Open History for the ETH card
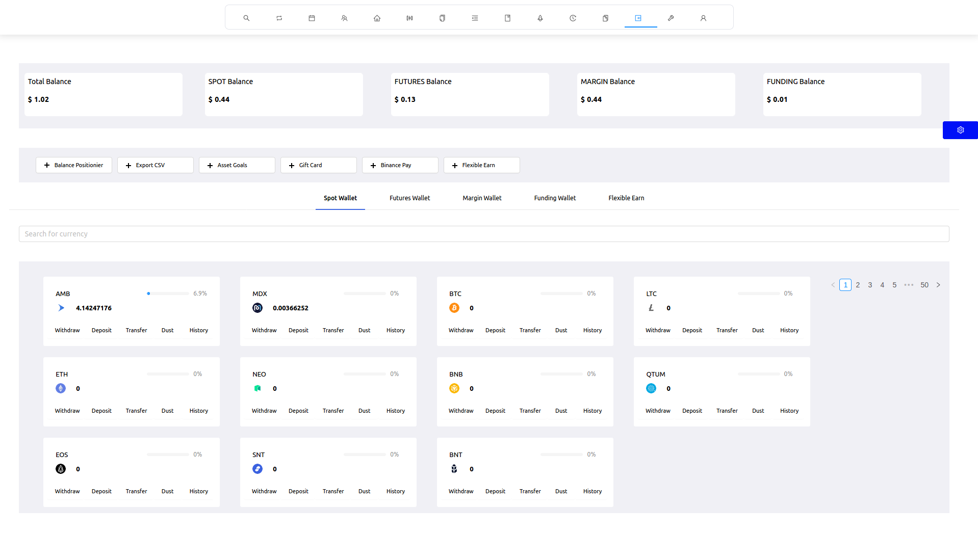This screenshot has width=978, height=560. tap(198, 411)
